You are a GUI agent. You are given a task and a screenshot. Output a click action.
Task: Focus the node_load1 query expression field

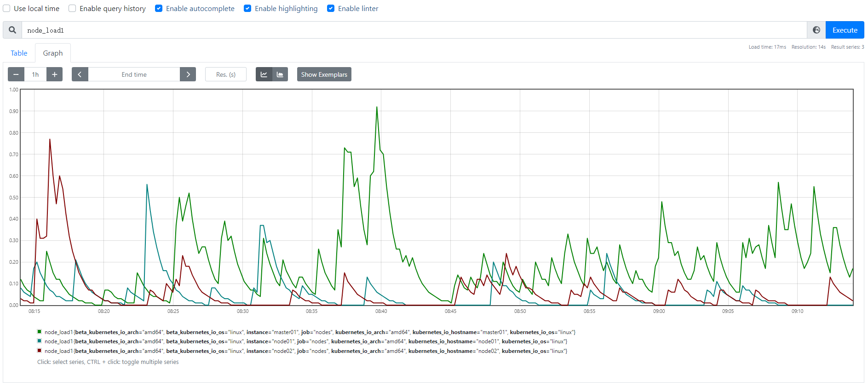(x=414, y=30)
